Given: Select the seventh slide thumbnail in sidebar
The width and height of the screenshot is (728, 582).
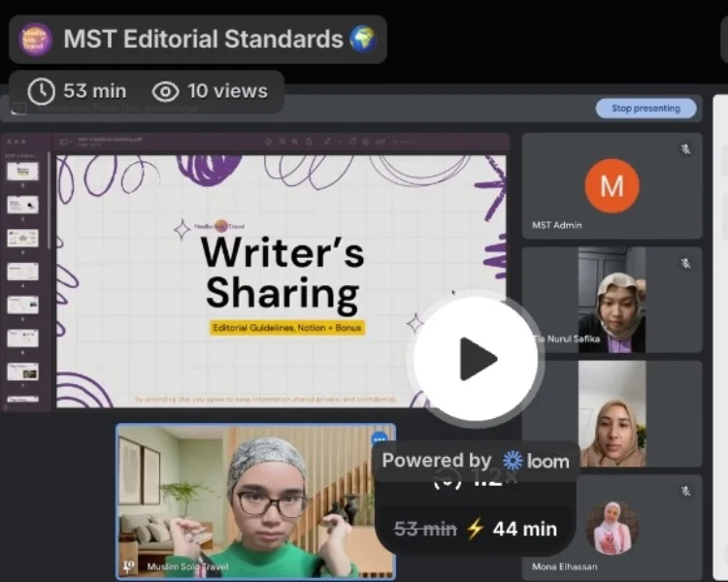Looking at the screenshot, I should click(x=22, y=372).
